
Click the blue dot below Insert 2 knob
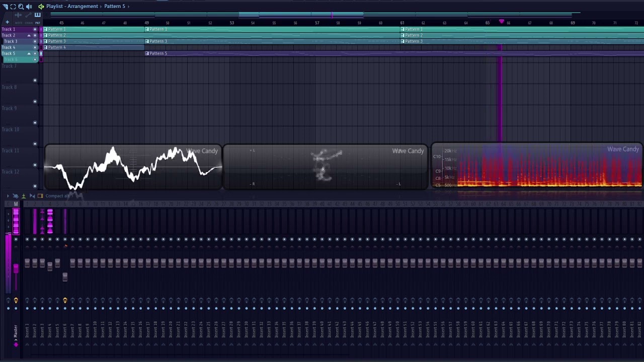[35, 308]
